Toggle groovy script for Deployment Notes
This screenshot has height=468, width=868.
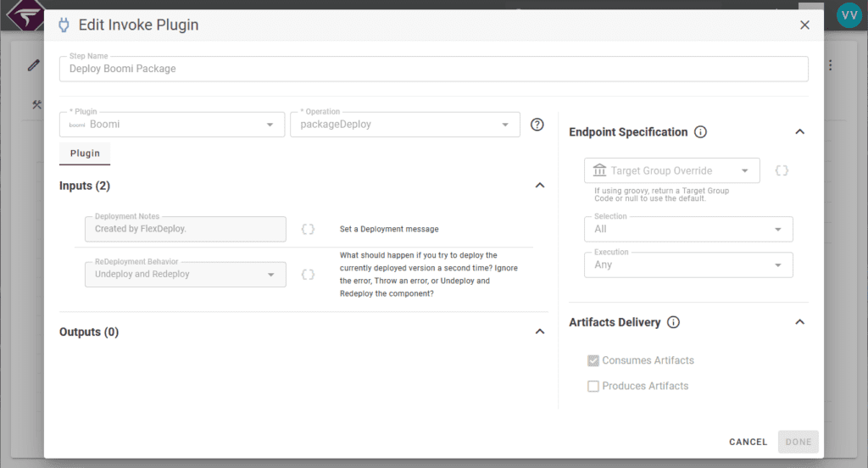(308, 229)
